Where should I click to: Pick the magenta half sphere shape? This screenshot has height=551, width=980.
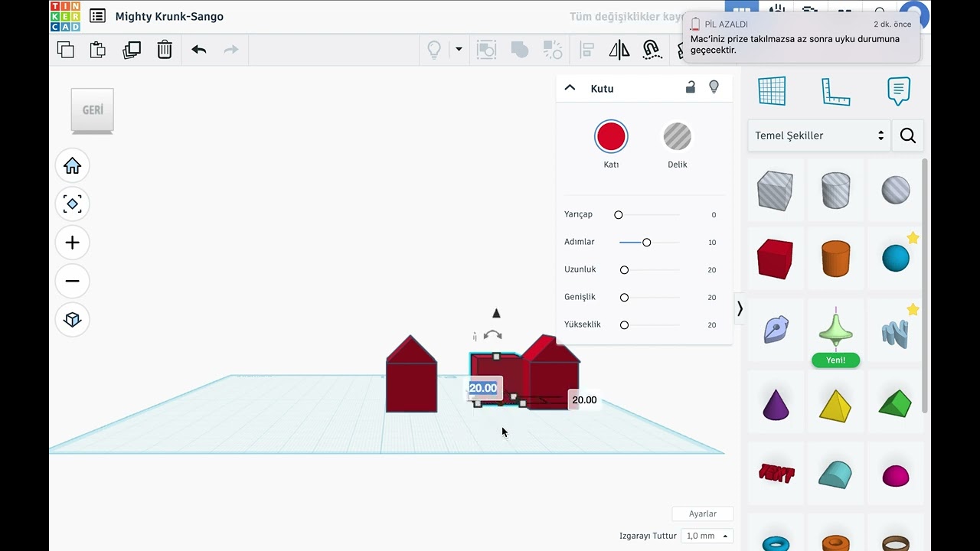tap(896, 476)
